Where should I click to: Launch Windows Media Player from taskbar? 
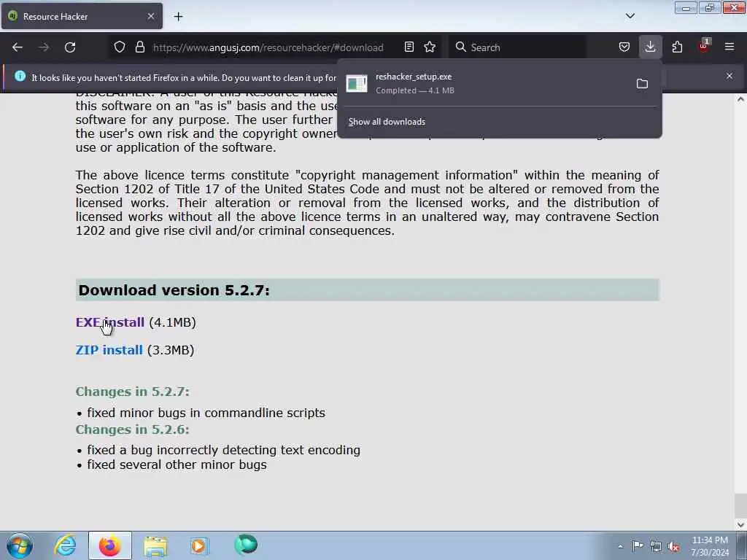point(200,545)
